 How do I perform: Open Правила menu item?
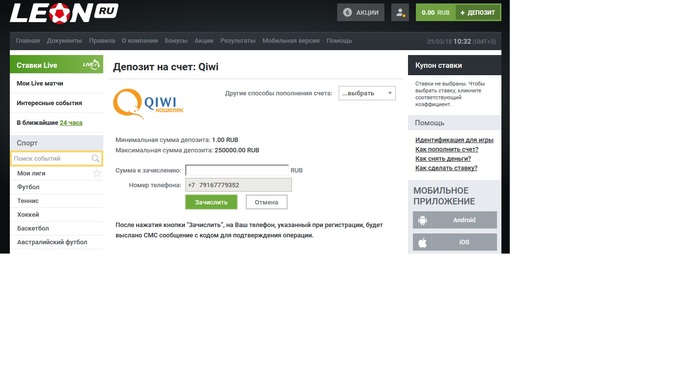point(102,41)
